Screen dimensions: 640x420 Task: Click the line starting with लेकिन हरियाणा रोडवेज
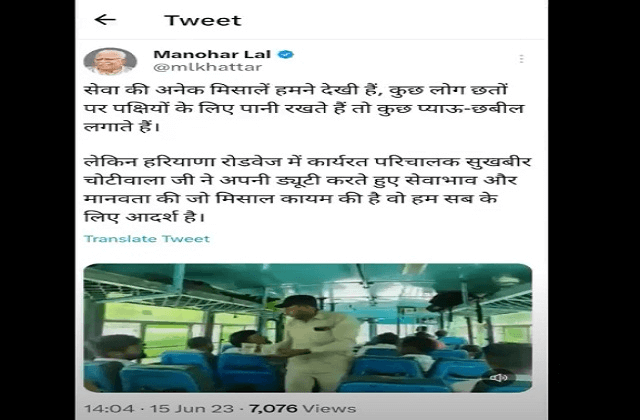click(307, 162)
